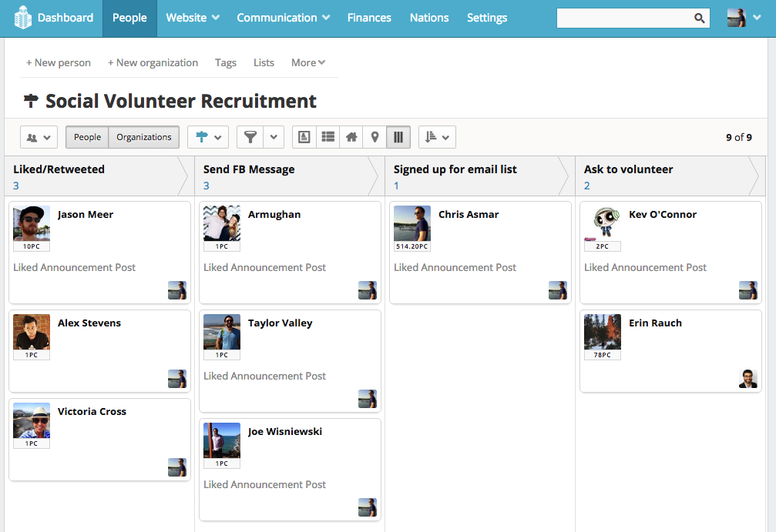The image size is (776, 532).
Task: Click assignee avatar on Jason Meer card
Action: [177, 290]
